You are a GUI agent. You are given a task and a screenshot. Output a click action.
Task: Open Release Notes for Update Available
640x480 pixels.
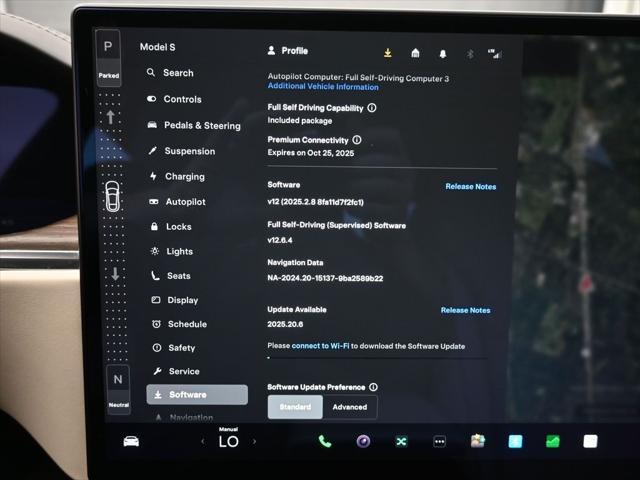click(465, 310)
